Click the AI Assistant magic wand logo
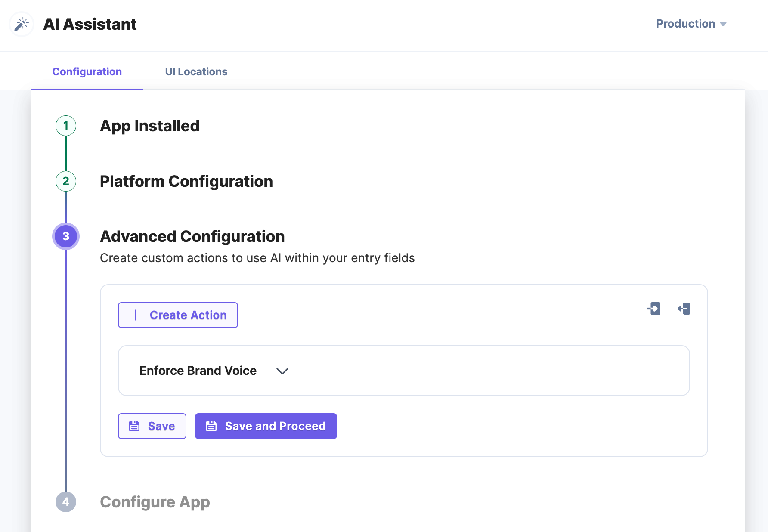Image resolution: width=768 pixels, height=532 pixels. click(x=22, y=24)
